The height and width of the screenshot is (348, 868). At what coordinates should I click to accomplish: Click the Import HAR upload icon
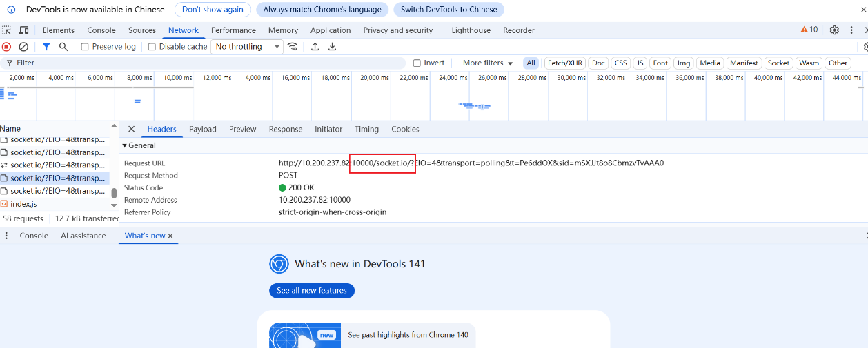pyautogui.click(x=315, y=47)
